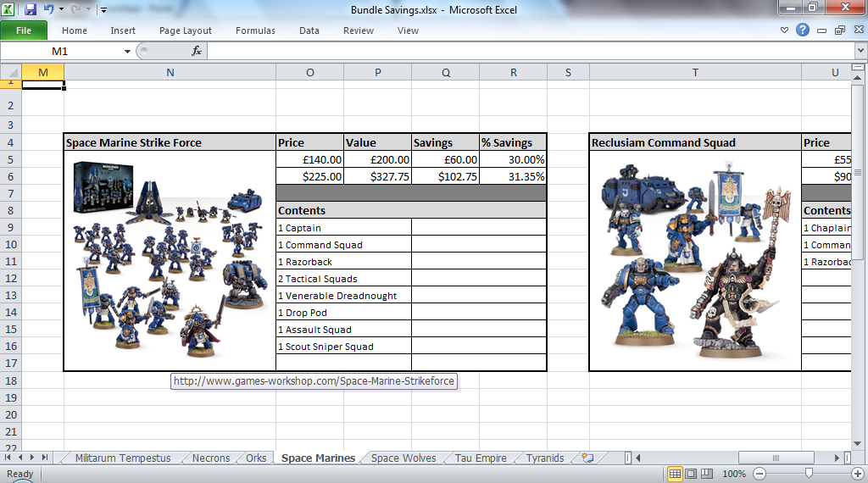Click the $327.75 value cell
This screenshot has height=483, width=868.
[377, 177]
